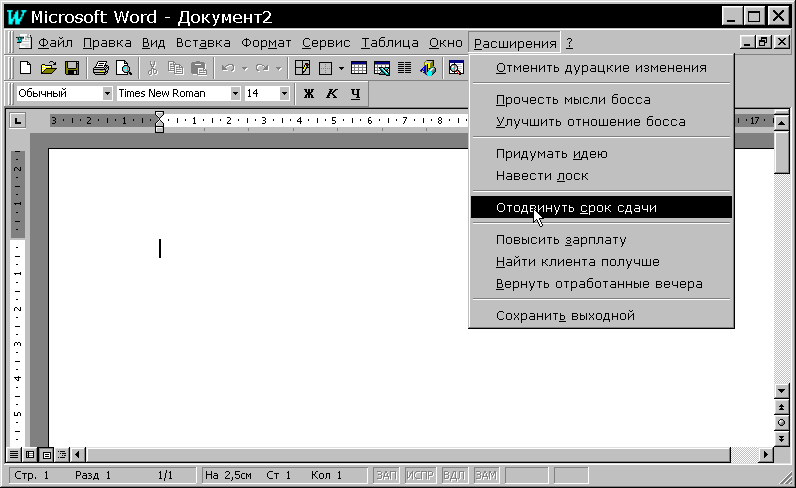The image size is (796, 488).
Task: Open Print Preview with the magnifier page icon
Action: 124,68
